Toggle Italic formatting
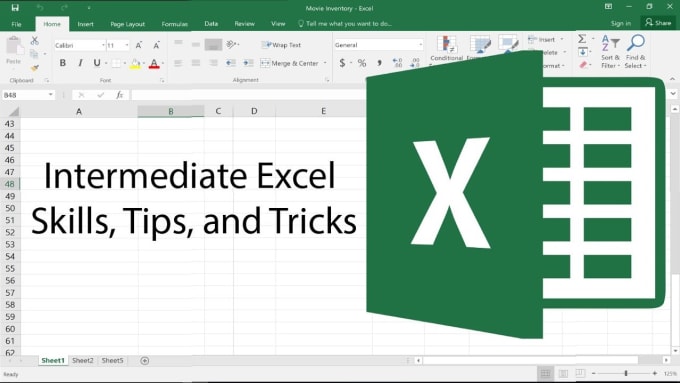 click(x=80, y=63)
